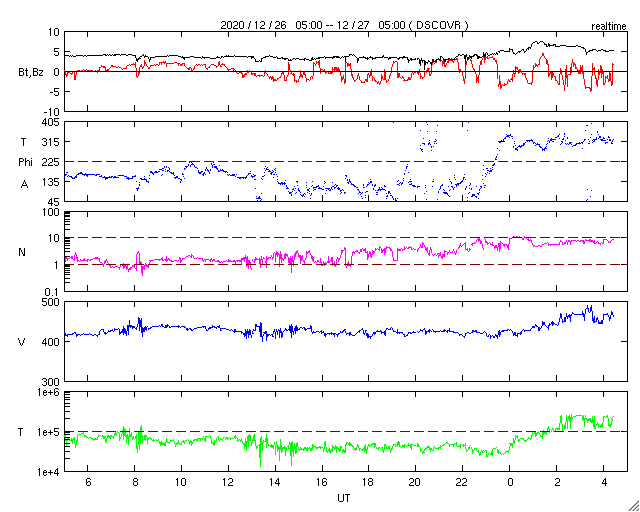Click the '225' tick value on Phi panel

click(x=51, y=162)
